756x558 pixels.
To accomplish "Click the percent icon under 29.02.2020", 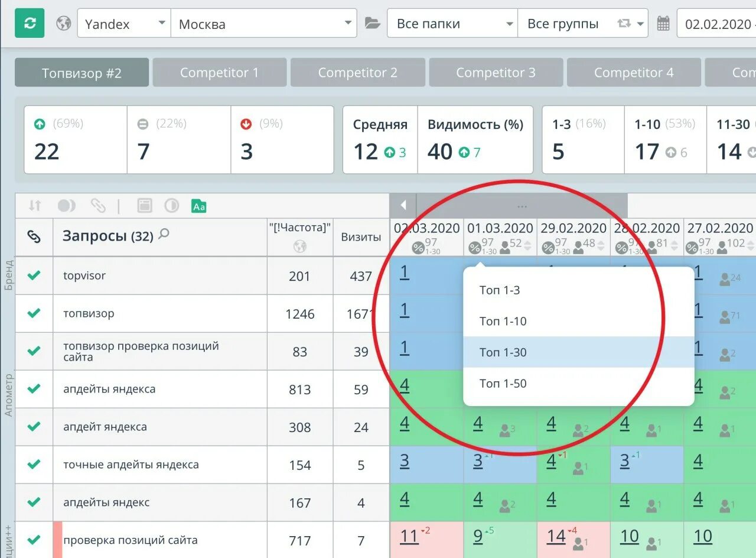I will click(549, 248).
